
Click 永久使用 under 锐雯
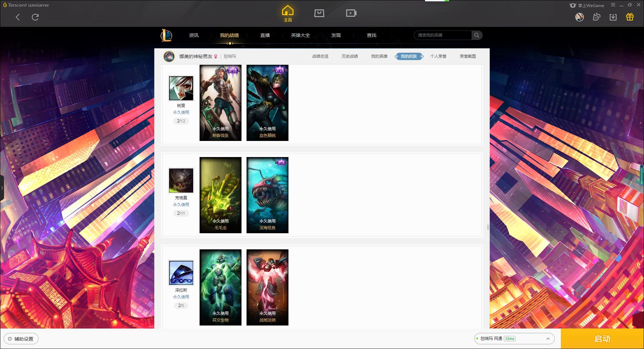tap(181, 112)
